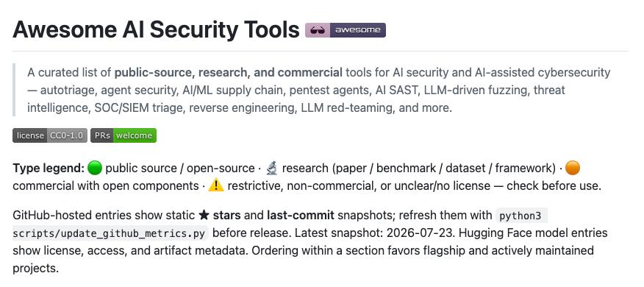644x287 pixels.
Task: Click the python3 inline code snippet
Action: click(x=521, y=216)
